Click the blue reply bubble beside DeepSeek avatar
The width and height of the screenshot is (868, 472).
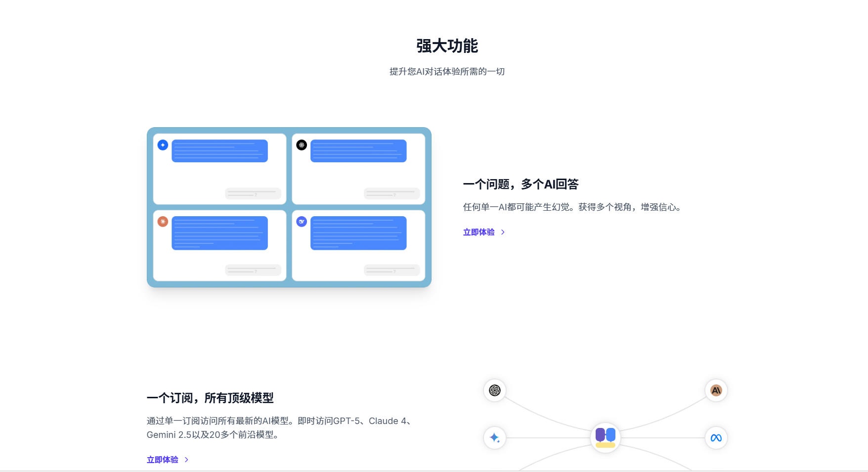pyautogui.click(x=358, y=233)
